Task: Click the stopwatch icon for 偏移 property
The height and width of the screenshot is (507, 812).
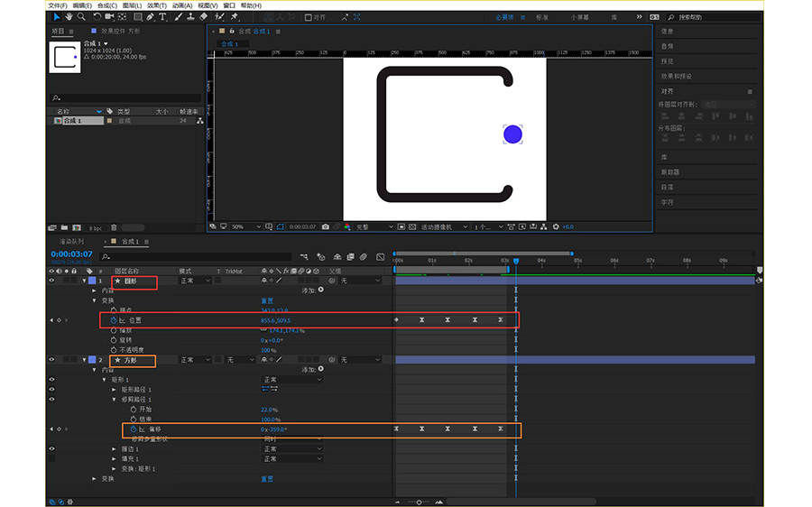Action: [x=132, y=429]
